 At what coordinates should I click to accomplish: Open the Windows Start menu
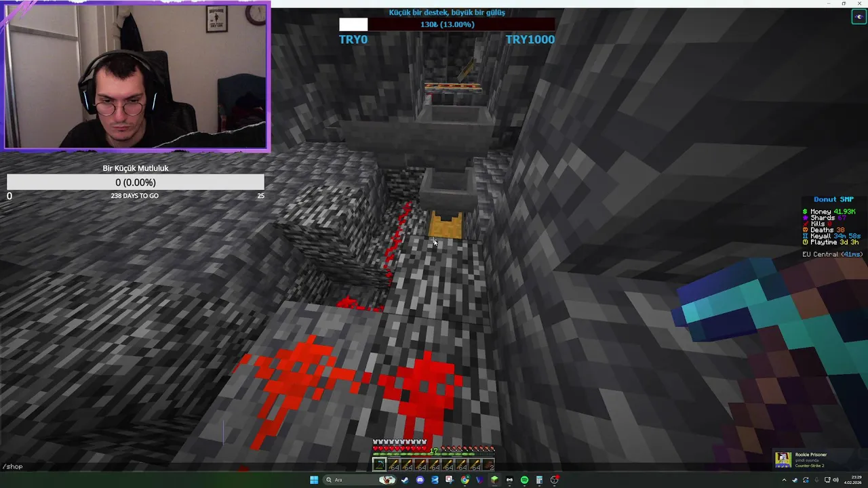pos(314,480)
